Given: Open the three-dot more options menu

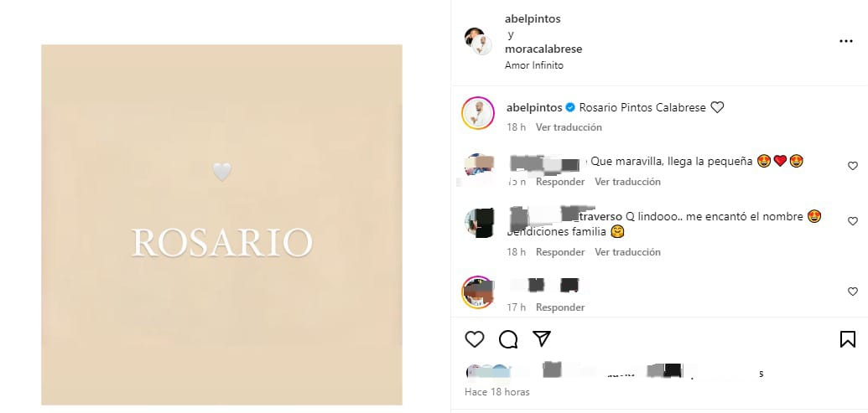Looking at the screenshot, I should coord(846,41).
